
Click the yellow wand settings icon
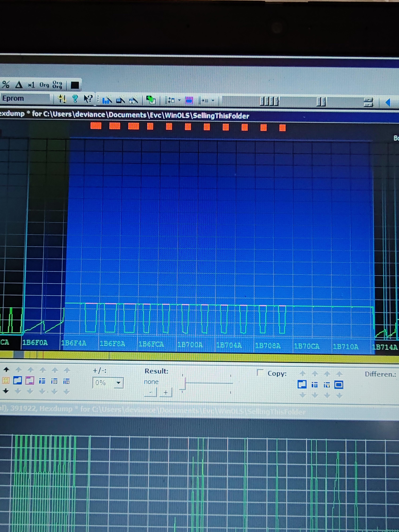point(62,99)
